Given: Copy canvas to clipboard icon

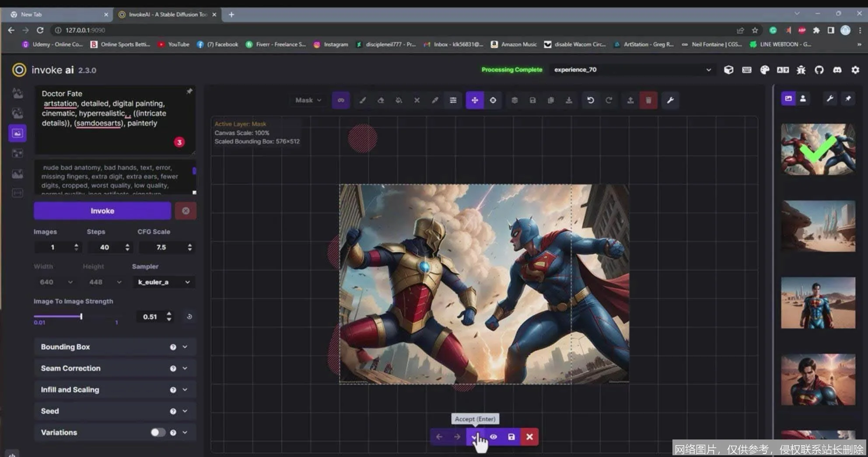Looking at the screenshot, I should click(x=551, y=100).
